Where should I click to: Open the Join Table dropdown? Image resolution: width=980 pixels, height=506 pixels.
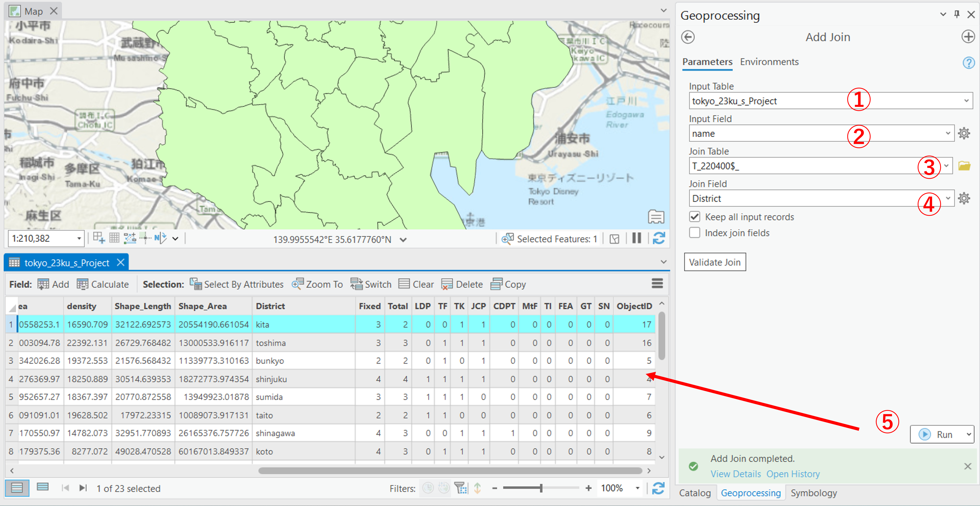[x=946, y=166]
